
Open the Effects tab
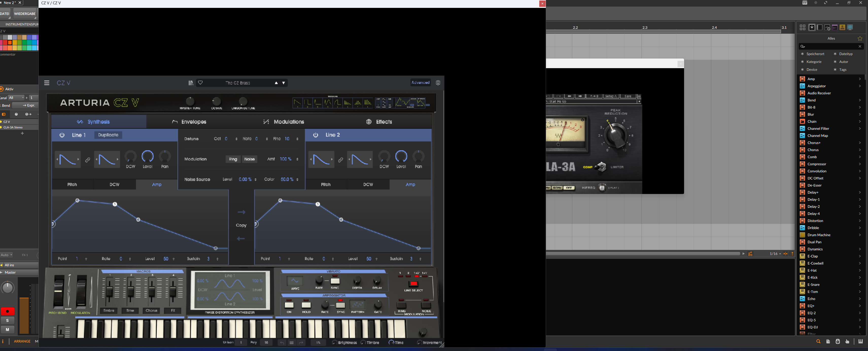(379, 122)
